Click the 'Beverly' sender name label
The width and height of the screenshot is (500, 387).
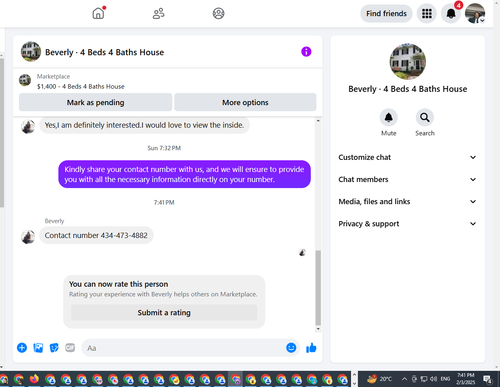[x=54, y=221]
